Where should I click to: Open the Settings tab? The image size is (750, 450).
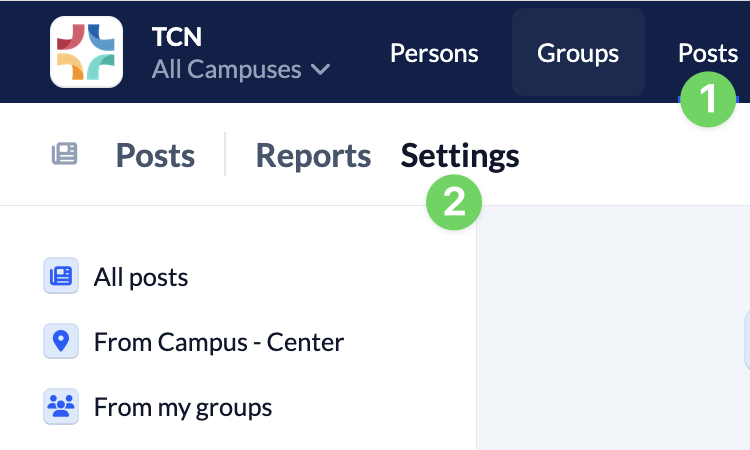click(460, 155)
